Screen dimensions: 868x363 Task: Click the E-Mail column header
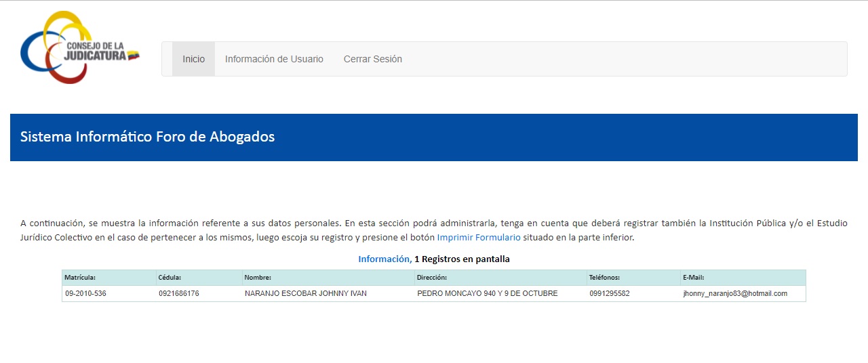(x=743, y=278)
